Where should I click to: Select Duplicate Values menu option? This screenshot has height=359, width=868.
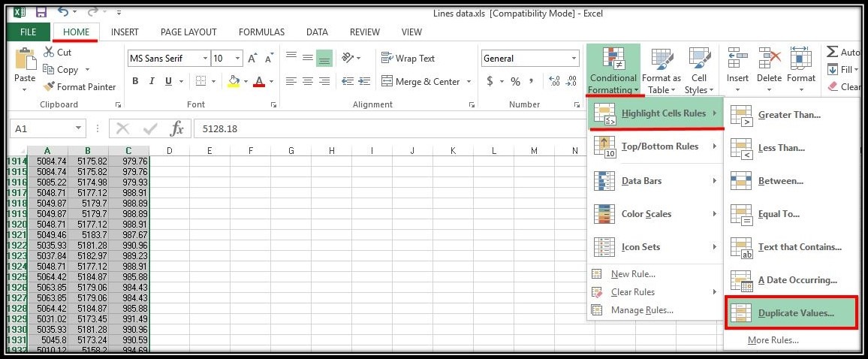pyautogui.click(x=791, y=313)
